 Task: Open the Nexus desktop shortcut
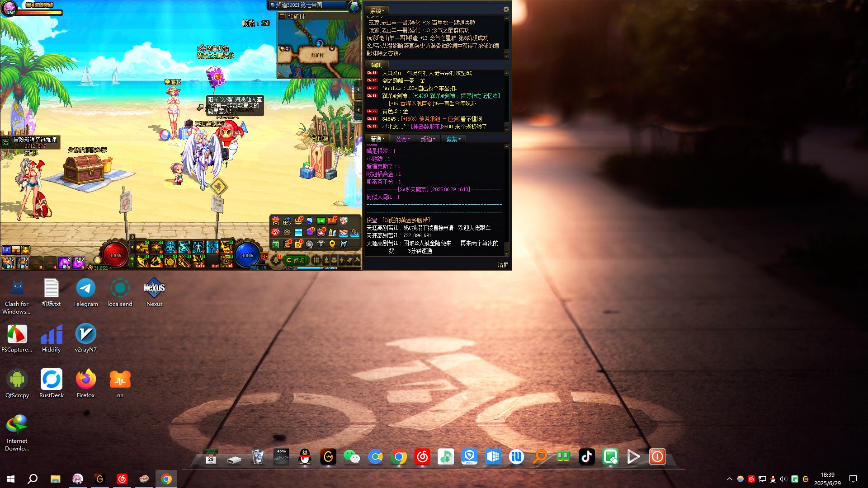coord(154,293)
